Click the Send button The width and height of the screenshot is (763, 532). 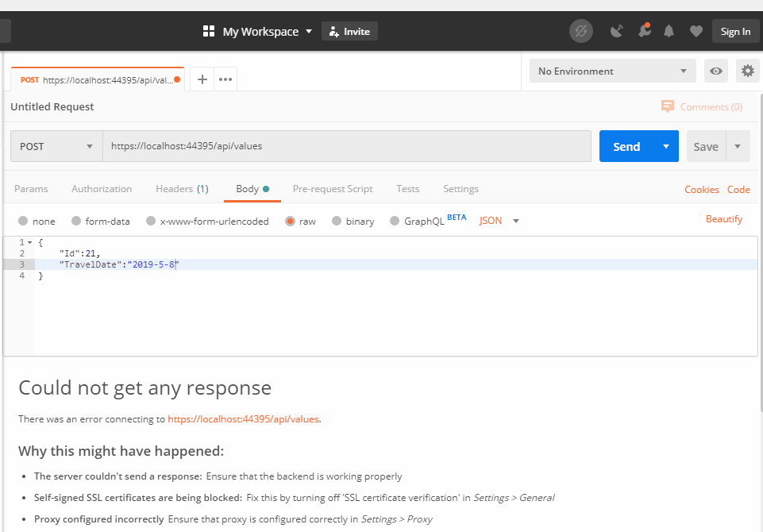(x=626, y=146)
